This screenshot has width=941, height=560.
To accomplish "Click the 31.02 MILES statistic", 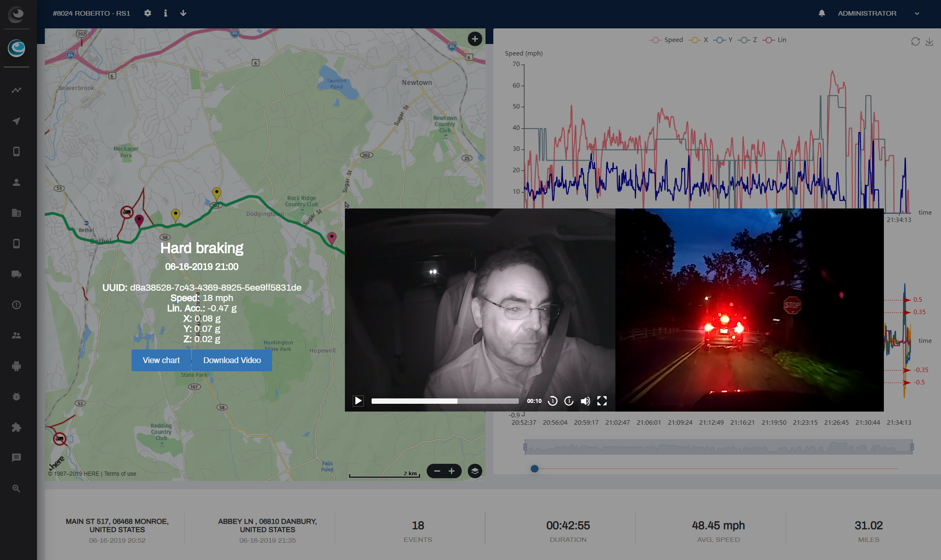I will click(869, 531).
